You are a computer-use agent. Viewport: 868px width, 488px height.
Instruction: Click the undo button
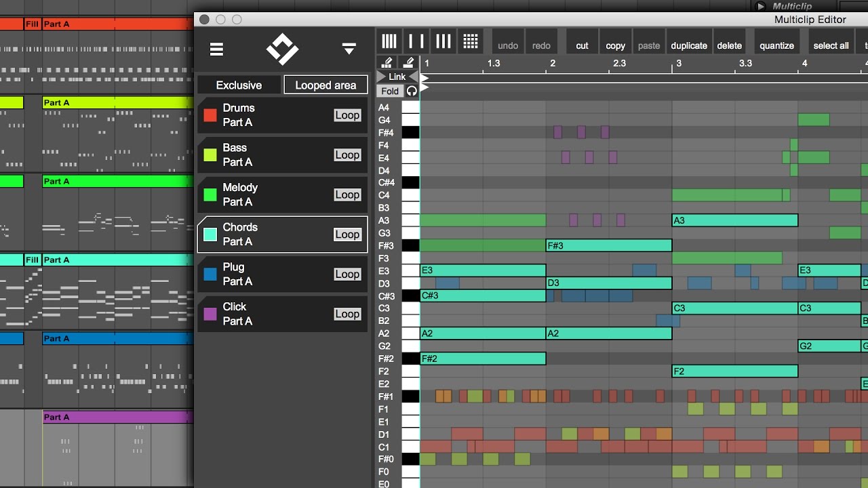508,42
